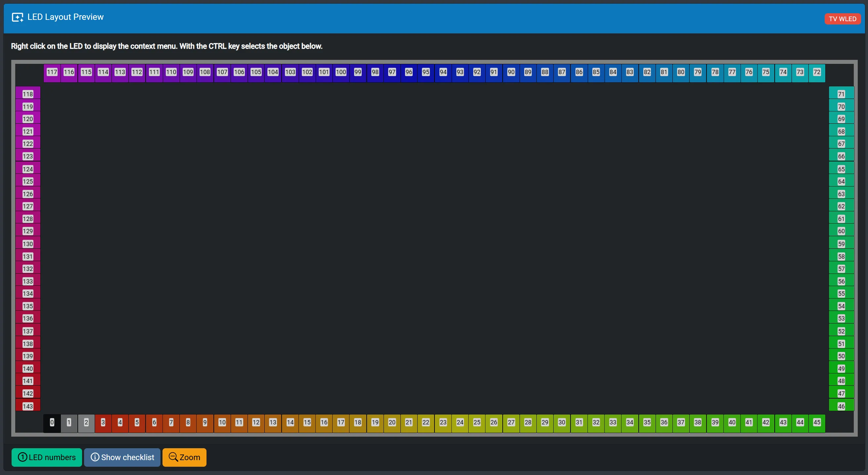The height and width of the screenshot is (475, 868).
Task: Click the LED Layout Preview title bar
Action: tap(66, 17)
